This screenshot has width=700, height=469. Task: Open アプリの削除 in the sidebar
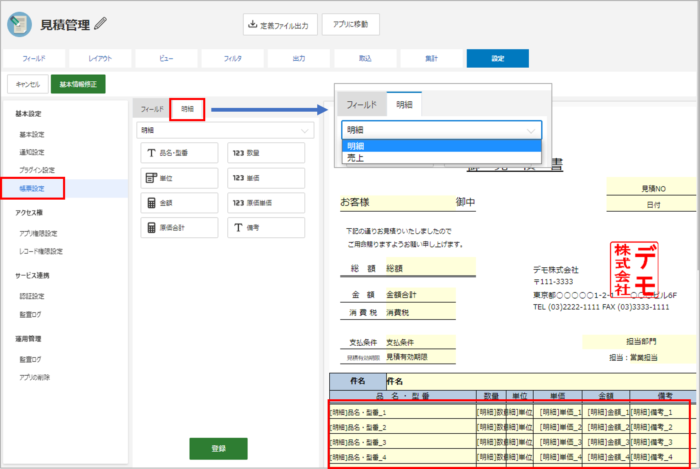34,378
